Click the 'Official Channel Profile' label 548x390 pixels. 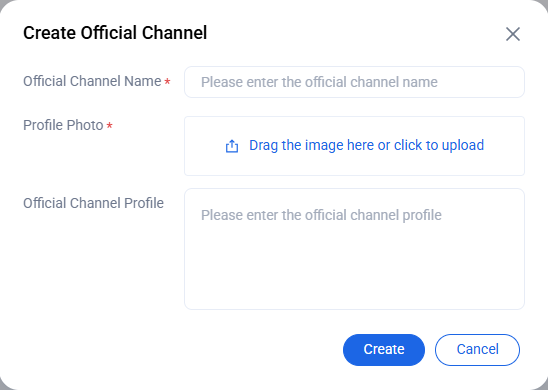[93, 203]
